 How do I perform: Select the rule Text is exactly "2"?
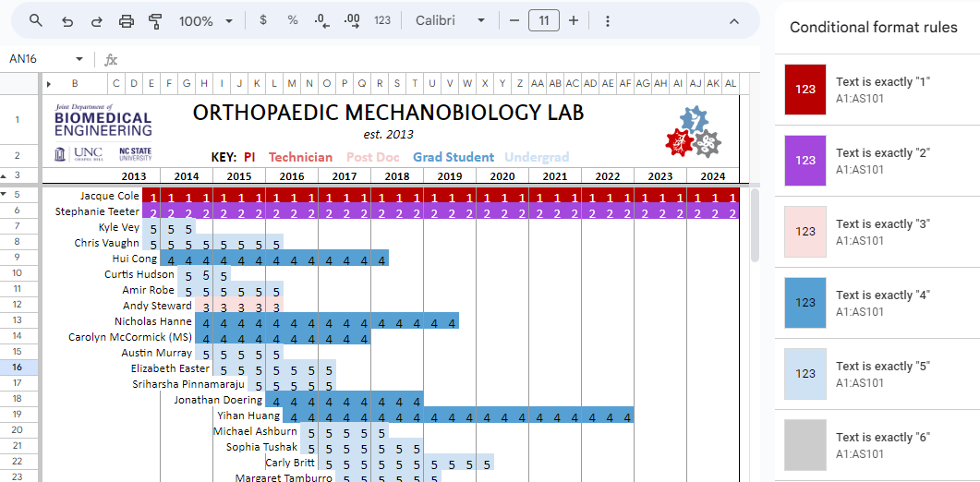[x=877, y=161]
